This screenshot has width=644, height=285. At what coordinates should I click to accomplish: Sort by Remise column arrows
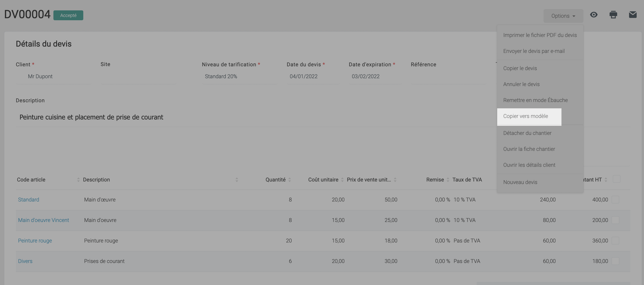coord(448,180)
